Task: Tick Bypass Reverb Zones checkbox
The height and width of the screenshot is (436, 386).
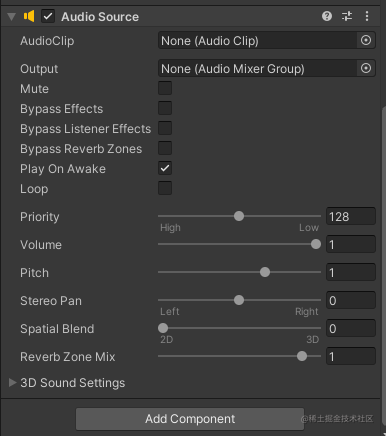Action: (165, 148)
